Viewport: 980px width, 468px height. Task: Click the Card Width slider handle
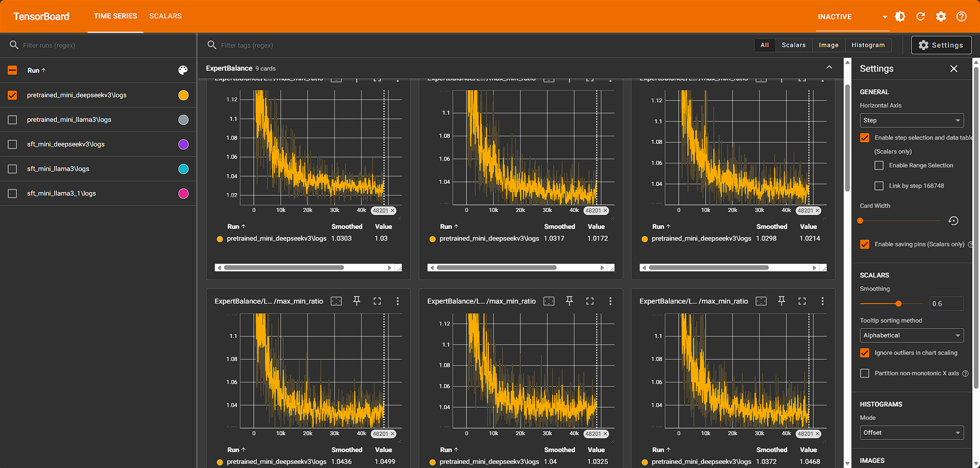(x=861, y=221)
